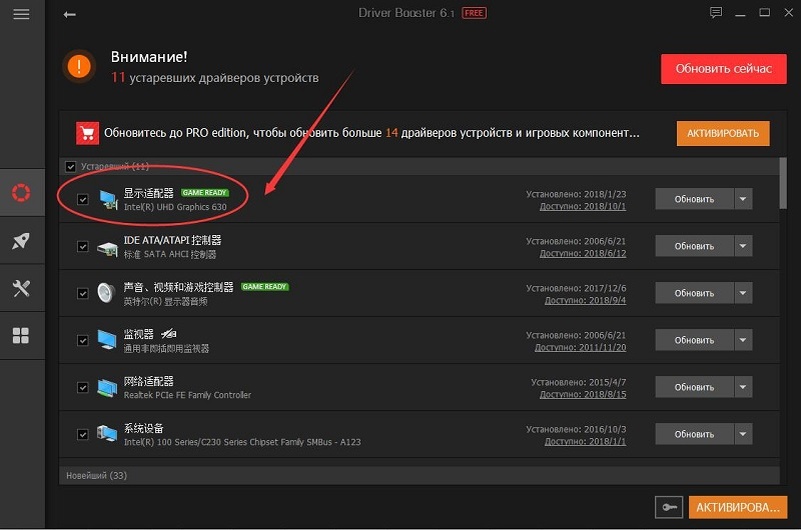Screen dimensions: 801x530
Task: Open dropdown arrow for Realtek adapter update
Action: point(743,387)
